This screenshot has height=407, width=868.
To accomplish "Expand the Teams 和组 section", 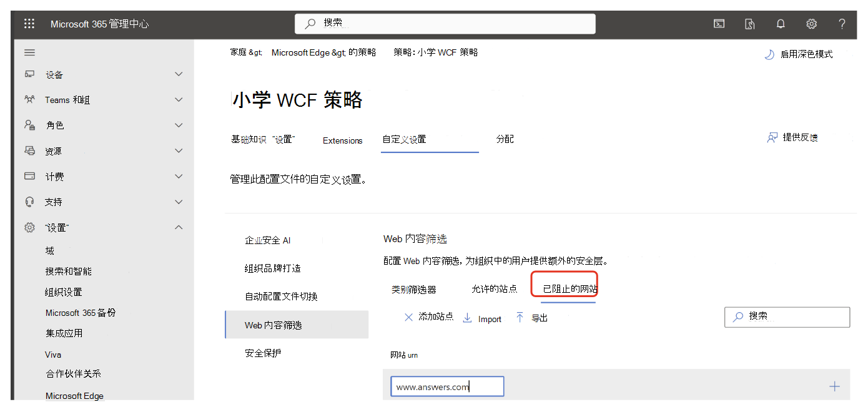I will pos(179,99).
